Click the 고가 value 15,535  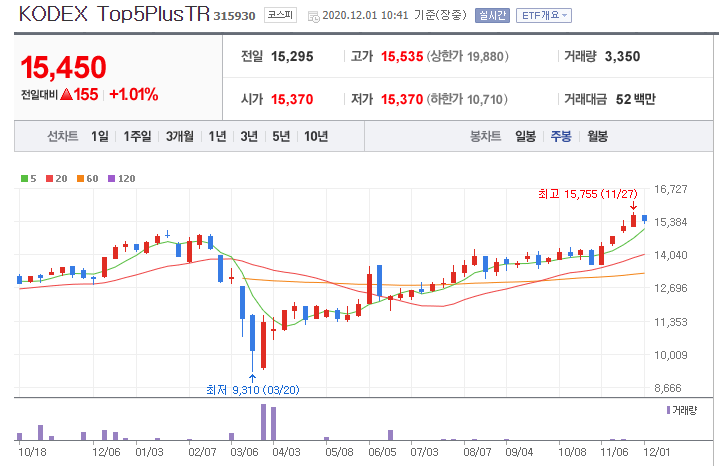(x=402, y=56)
